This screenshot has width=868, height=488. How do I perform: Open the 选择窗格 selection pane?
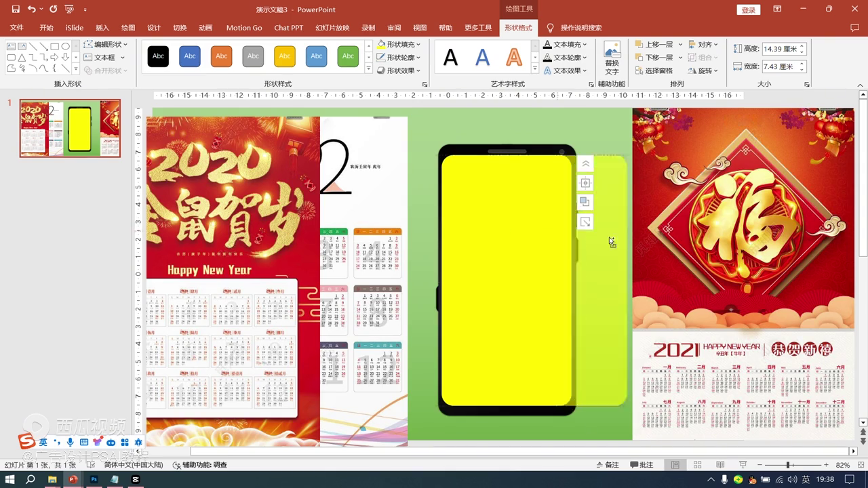[654, 70]
